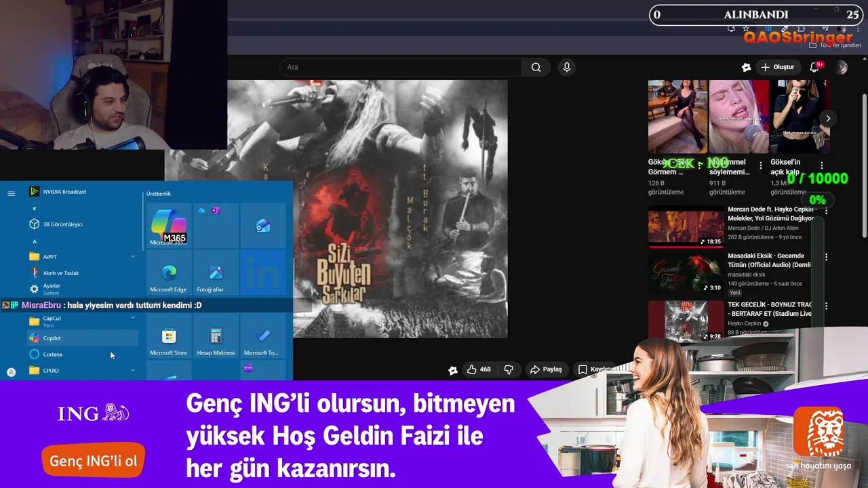Share video with the Paylaş button
868x488 pixels.
click(x=547, y=369)
